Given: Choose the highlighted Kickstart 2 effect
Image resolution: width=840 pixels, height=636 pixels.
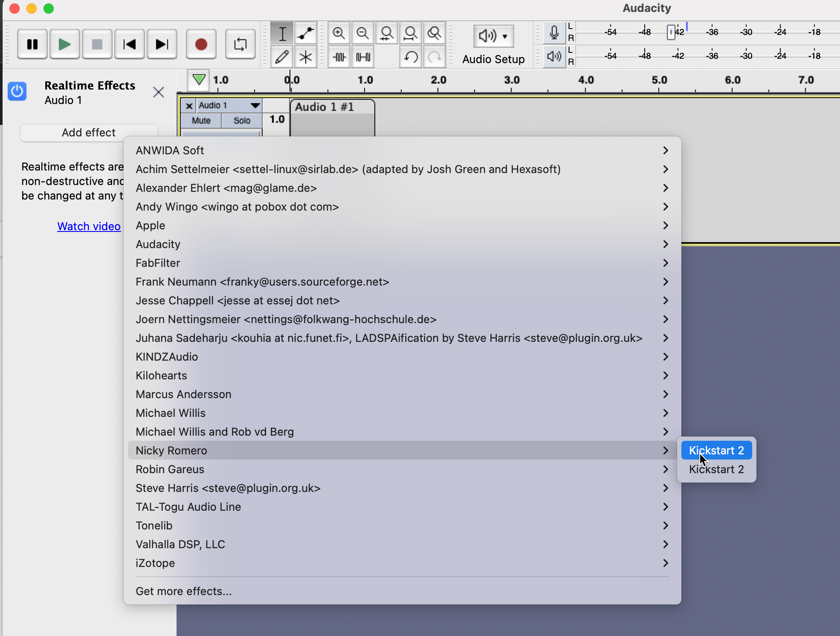Looking at the screenshot, I should point(716,451).
